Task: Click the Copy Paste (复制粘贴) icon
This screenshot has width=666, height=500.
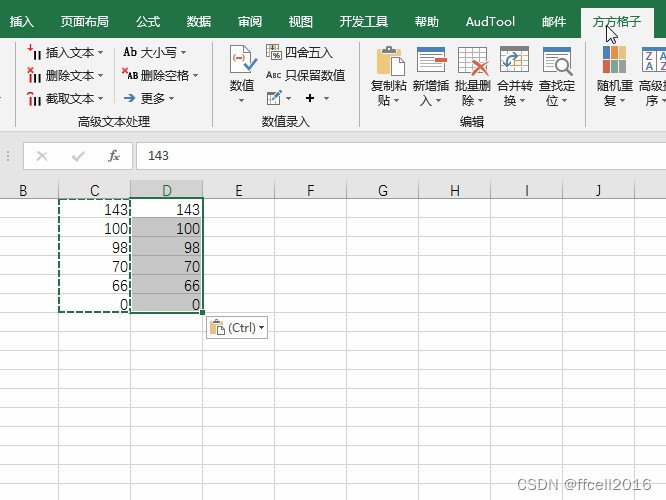Action: 389,61
